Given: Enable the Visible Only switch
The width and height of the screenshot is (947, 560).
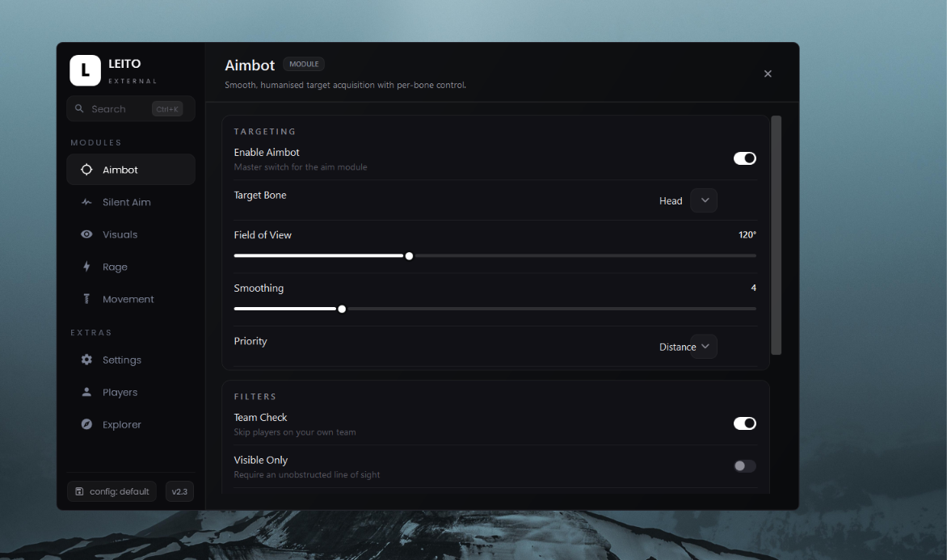Looking at the screenshot, I should 745,465.
